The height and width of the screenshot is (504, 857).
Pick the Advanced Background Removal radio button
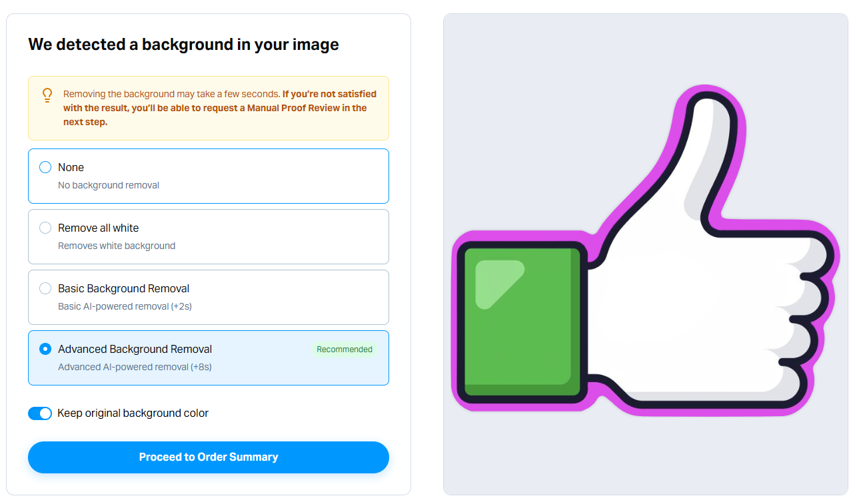pos(45,349)
